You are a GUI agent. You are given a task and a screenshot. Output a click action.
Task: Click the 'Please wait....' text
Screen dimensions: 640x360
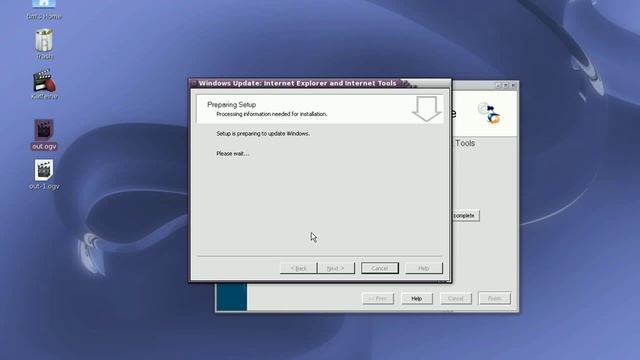[x=233, y=153]
